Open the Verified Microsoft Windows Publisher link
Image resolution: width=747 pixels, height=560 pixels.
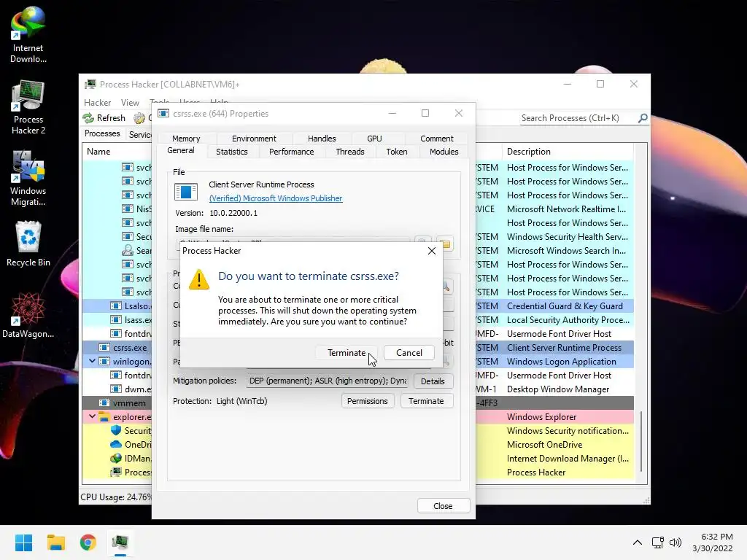tap(275, 198)
